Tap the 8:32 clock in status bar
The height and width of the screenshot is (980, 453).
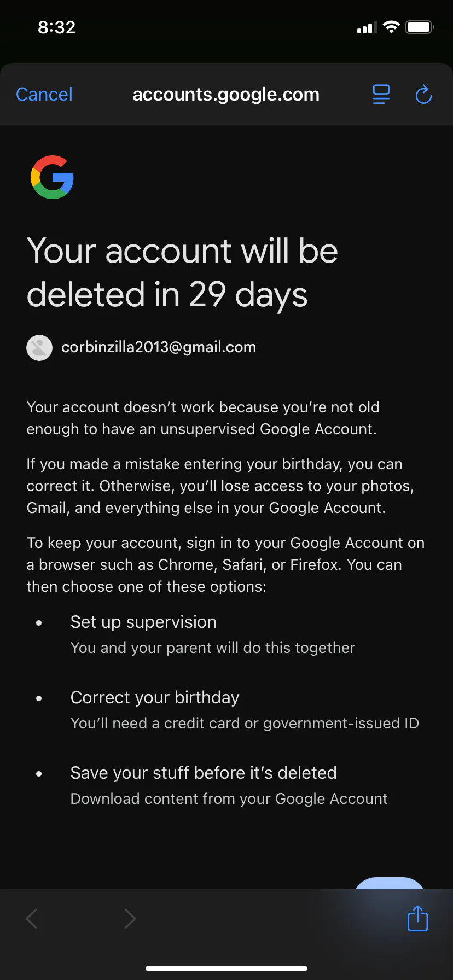[x=57, y=27]
